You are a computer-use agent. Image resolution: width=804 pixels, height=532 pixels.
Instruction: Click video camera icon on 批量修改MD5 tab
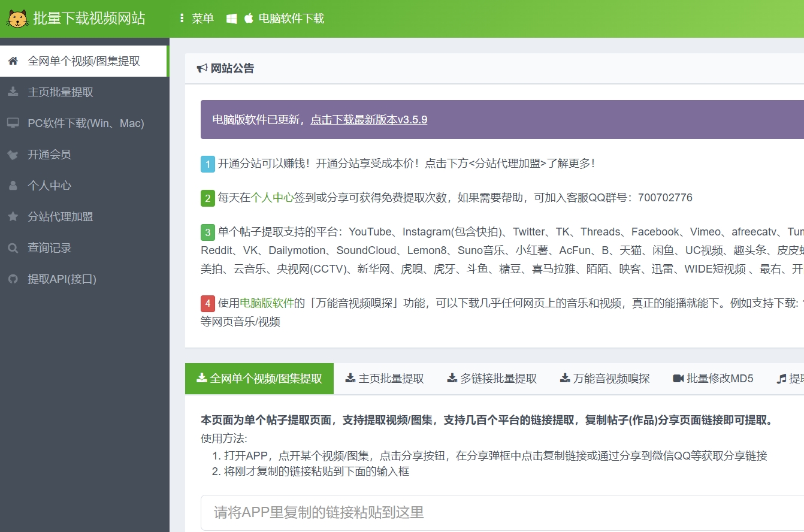point(678,378)
